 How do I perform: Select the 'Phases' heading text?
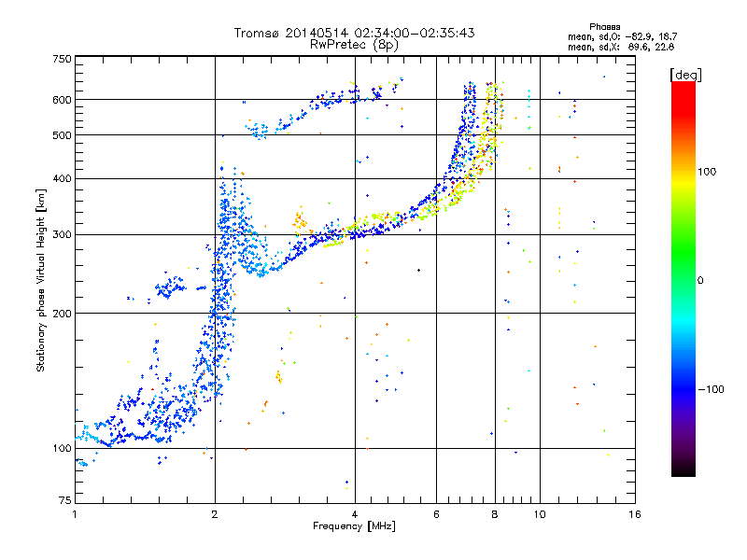click(604, 27)
